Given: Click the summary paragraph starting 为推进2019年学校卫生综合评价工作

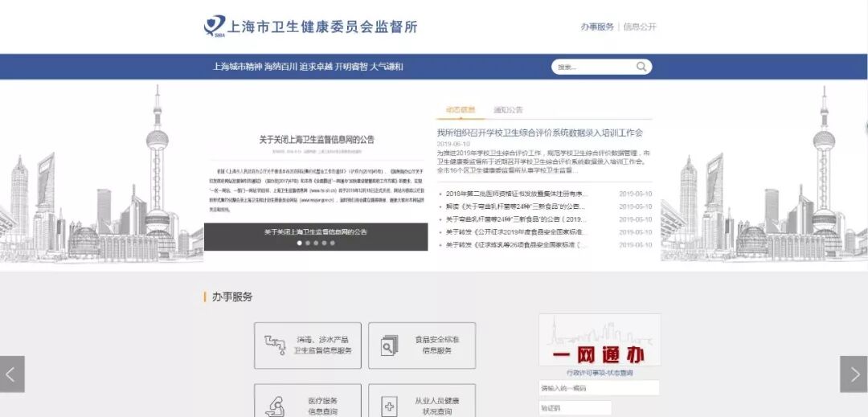Looking at the screenshot, I should tap(543, 161).
